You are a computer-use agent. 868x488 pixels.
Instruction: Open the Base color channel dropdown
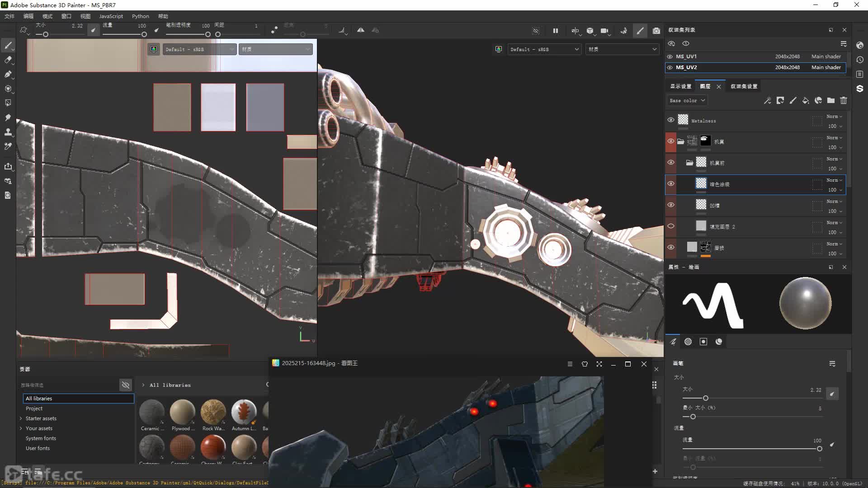pos(687,100)
